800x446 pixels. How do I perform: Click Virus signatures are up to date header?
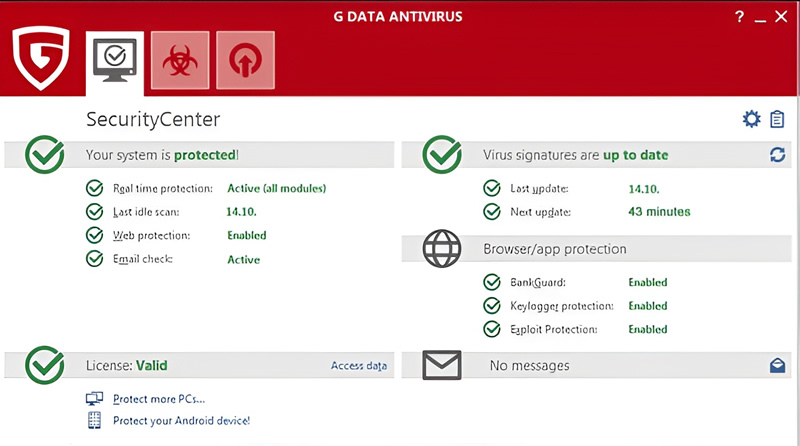click(x=576, y=155)
